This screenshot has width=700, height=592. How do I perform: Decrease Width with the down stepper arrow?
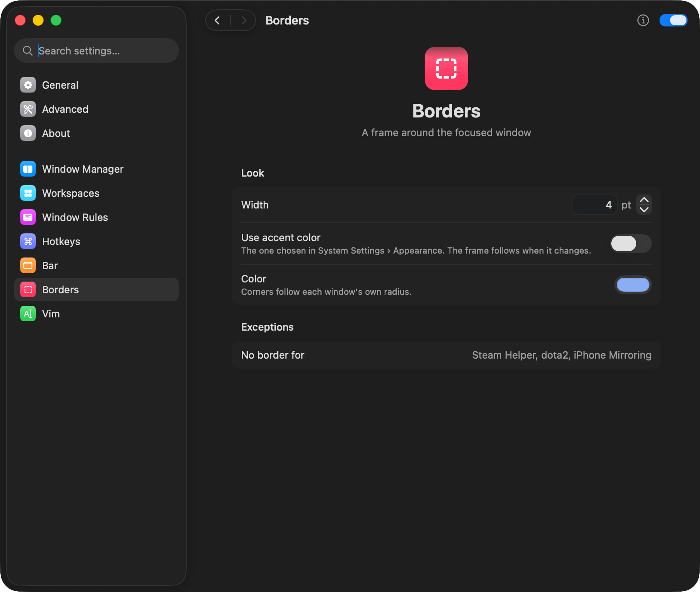click(x=644, y=210)
